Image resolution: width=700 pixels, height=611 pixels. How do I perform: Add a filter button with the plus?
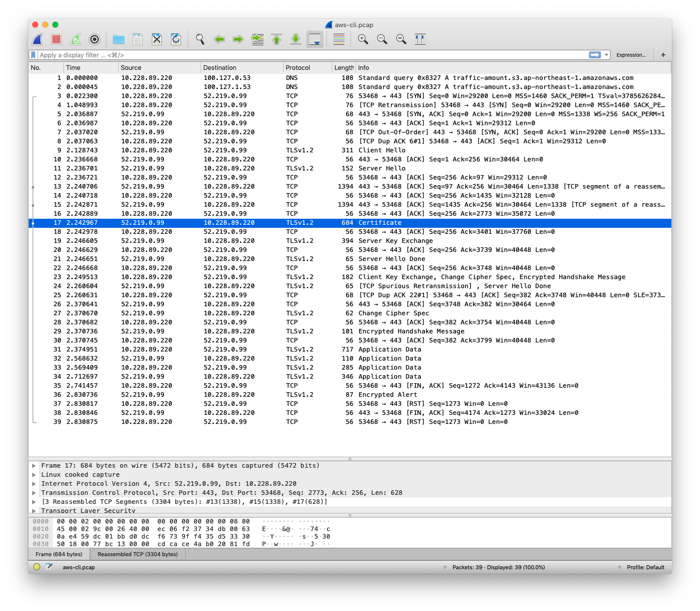(x=663, y=55)
